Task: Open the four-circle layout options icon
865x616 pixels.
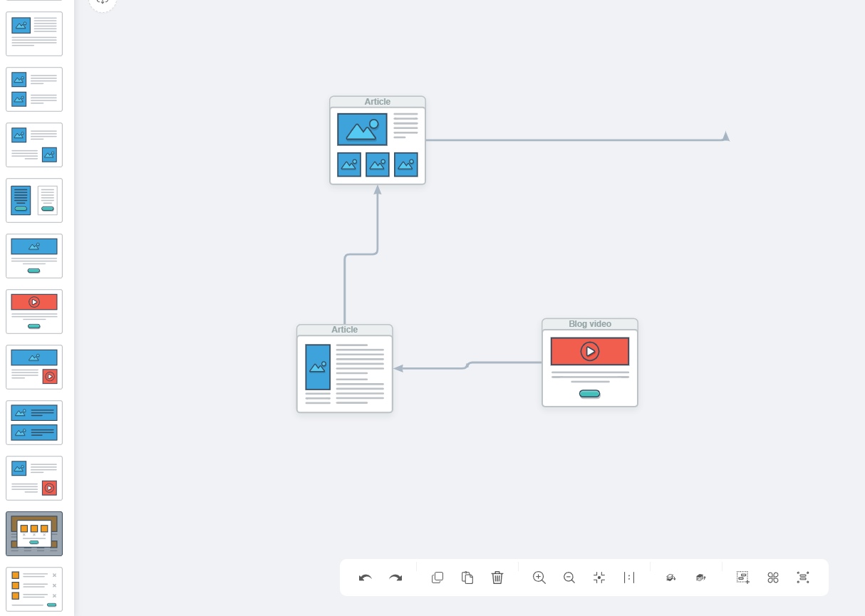Action: pos(773,578)
